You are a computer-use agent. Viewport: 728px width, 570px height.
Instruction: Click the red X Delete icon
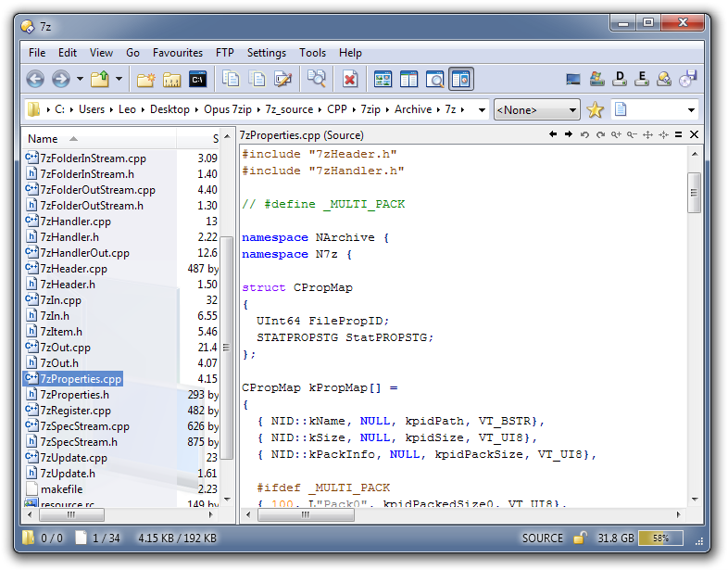[x=350, y=80]
